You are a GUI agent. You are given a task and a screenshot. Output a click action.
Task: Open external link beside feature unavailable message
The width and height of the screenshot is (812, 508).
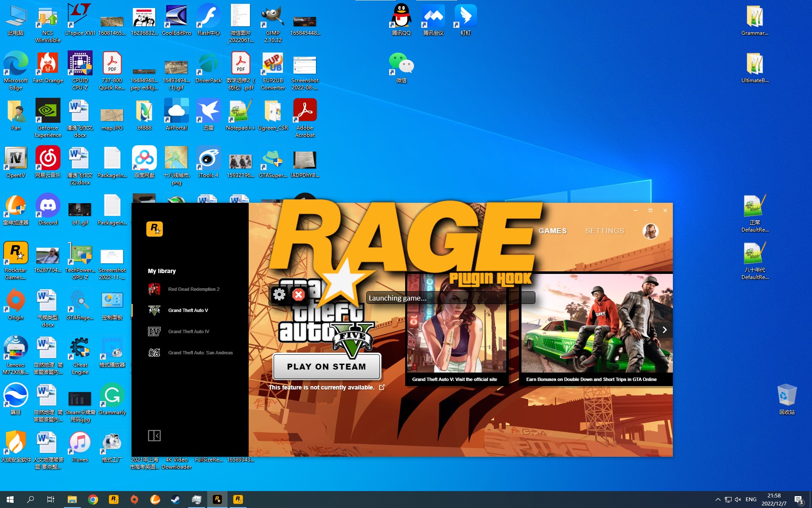382,387
